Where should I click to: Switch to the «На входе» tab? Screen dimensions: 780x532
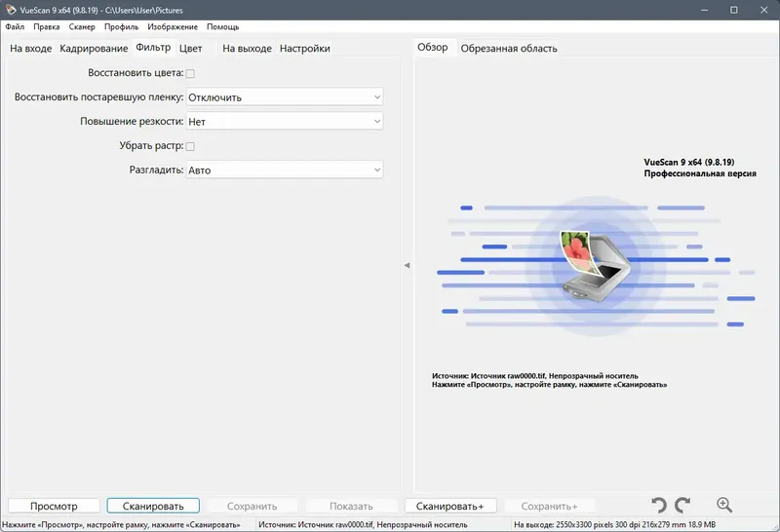[x=31, y=48]
